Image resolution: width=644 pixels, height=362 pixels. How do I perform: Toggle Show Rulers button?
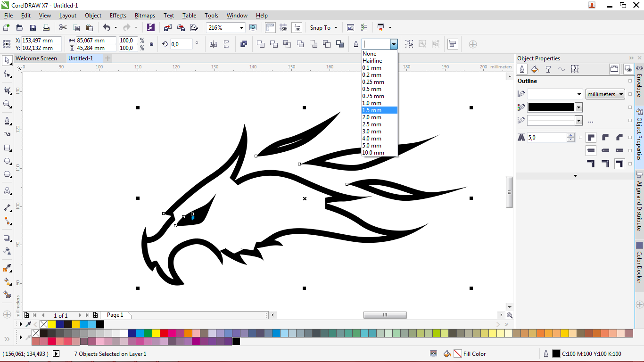click(270, 28)
